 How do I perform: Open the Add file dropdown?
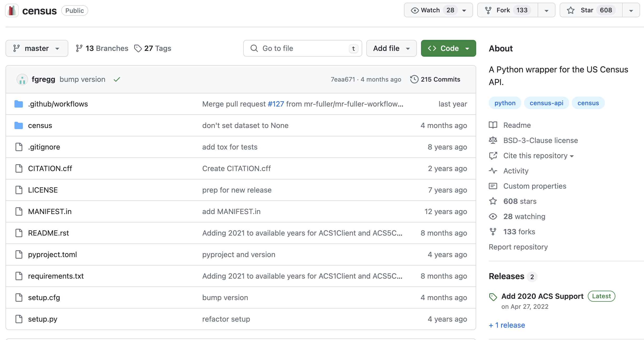(x=391, y=48)
